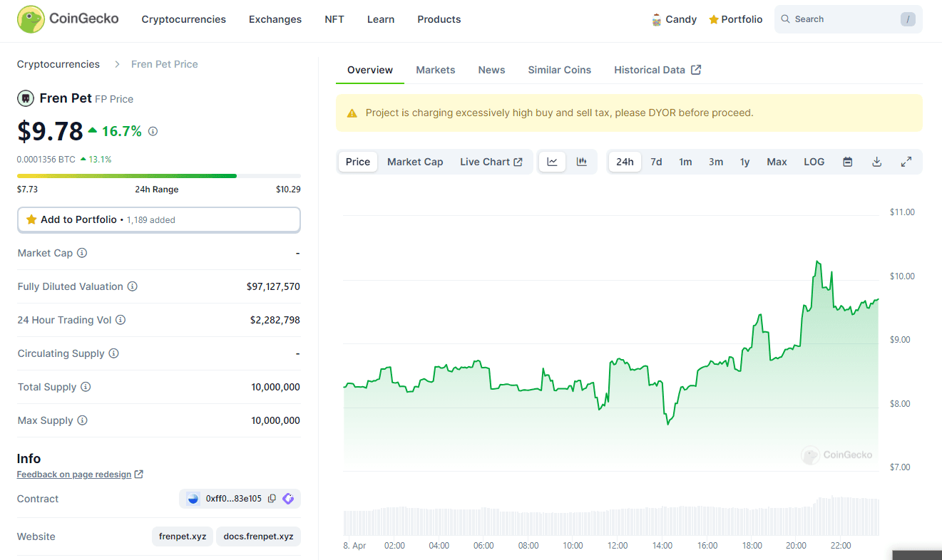The width and height of the screenshot is (942, 560).
Task: Open the Products nav menu
Action: click(x=439, y=19)
